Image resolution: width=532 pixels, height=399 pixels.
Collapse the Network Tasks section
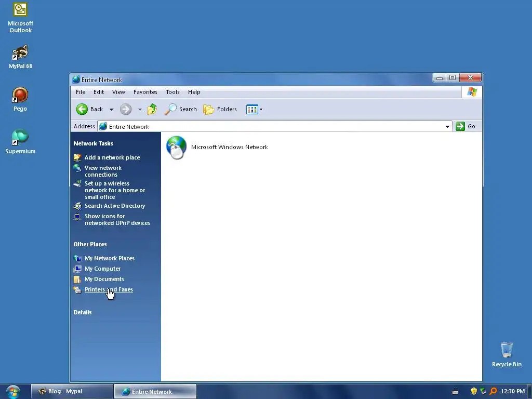pos(93,143)
